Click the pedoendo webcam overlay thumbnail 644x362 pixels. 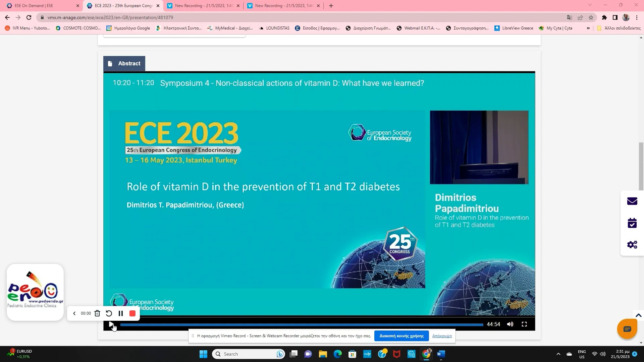pyautogui.click(x=35, y=292)
